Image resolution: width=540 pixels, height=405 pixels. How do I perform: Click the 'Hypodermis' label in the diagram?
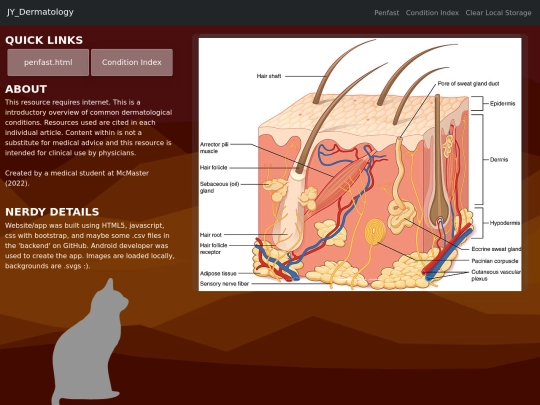[x=505, y=223]
